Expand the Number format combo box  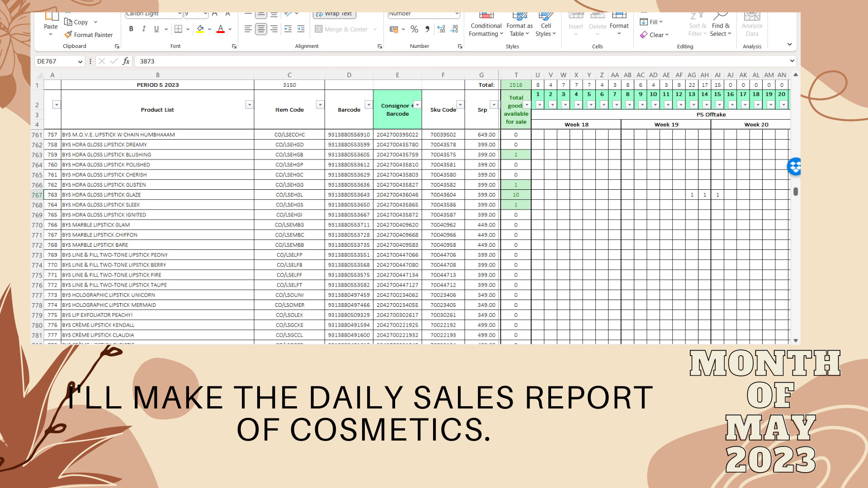click(457, 14)
